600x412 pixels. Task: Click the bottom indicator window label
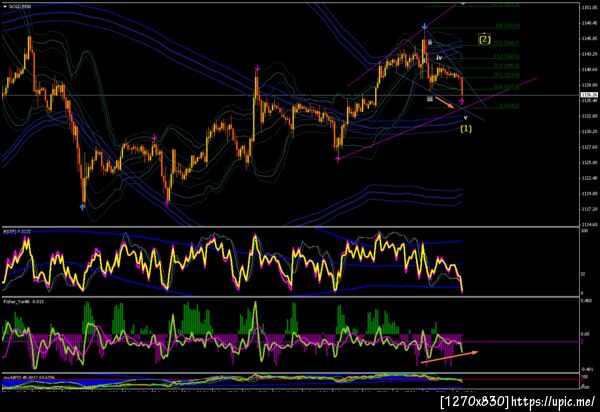[29, 377]
